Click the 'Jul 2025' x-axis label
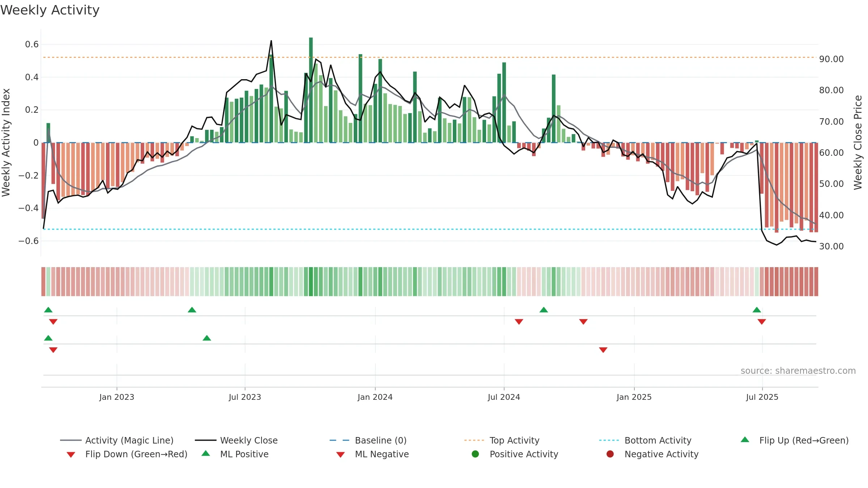The image size is (868, 488). coord(762,397)
